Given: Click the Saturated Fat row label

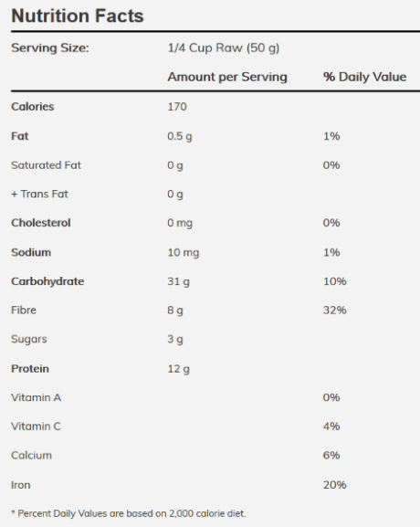Looking at the screenshot, I should [x=46, y=165].
